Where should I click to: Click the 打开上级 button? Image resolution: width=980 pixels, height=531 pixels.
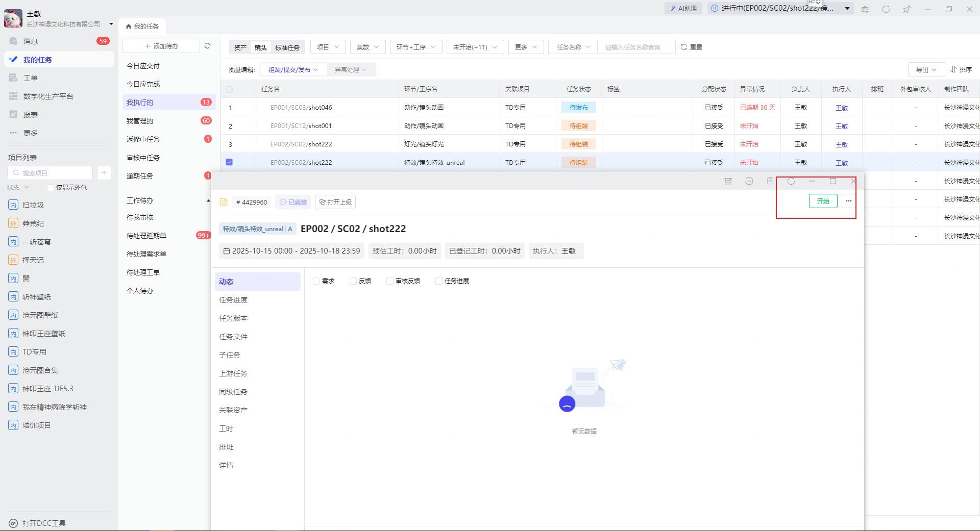coord(335,202)
